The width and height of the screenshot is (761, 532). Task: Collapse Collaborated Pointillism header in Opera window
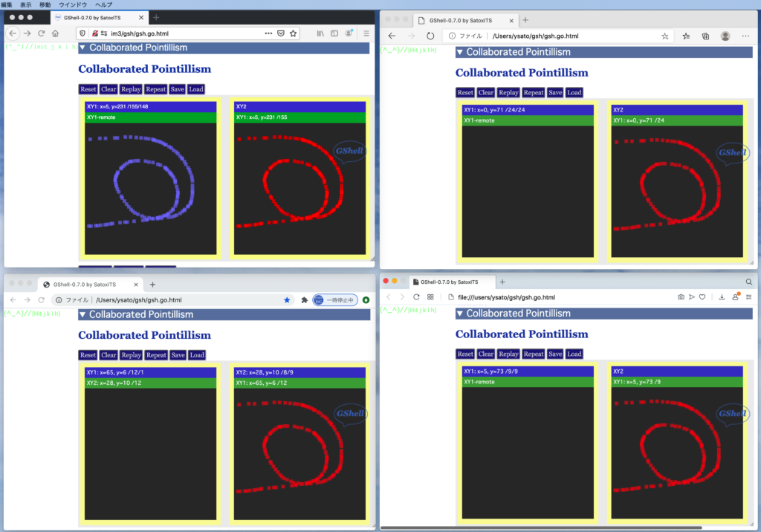pyautogui.click(x=460, y=314)
